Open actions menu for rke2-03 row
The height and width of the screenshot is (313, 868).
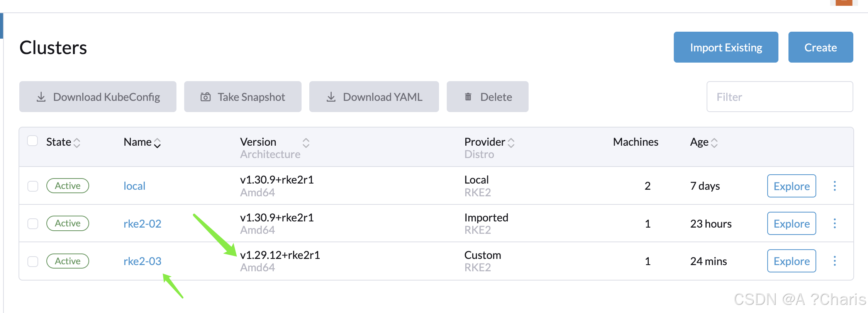click(835, 261)
